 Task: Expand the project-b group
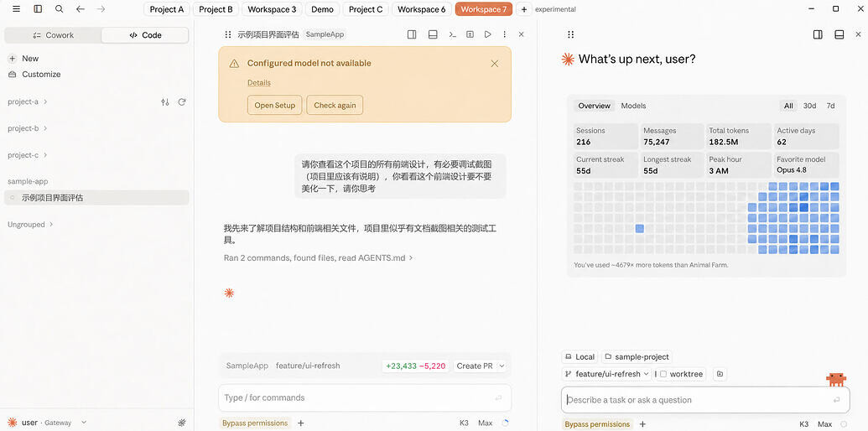(x=27, y=128)
